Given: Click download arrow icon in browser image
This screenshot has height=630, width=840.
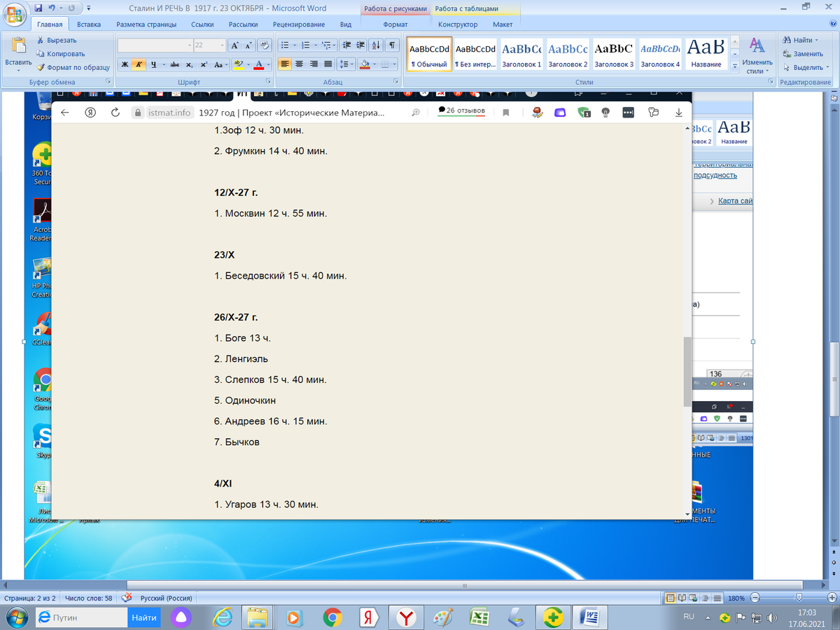Looking at the screenshot, I should 678,113.
